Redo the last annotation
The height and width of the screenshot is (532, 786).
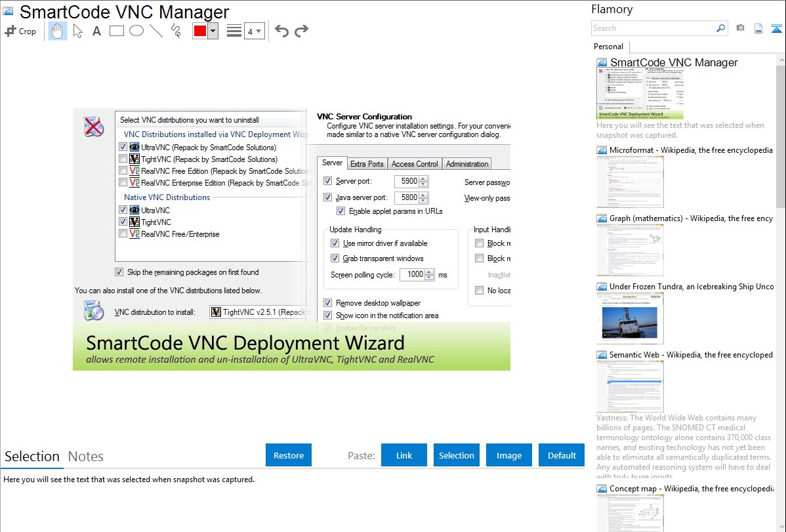pyautogui.click(x=301, y=31)
